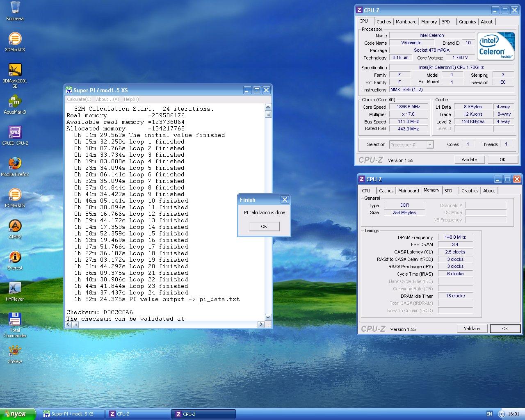The image size is (525, 420).
Task: Click the Core Speed value 1886.5 MHz
Action: (409, 107)
